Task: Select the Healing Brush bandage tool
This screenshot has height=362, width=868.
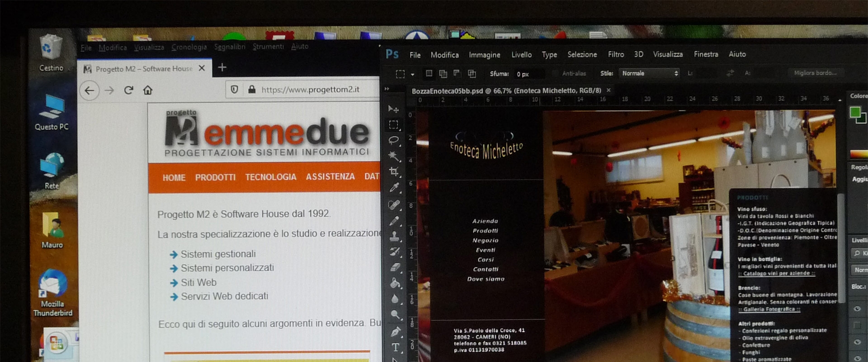Action: 394,205
